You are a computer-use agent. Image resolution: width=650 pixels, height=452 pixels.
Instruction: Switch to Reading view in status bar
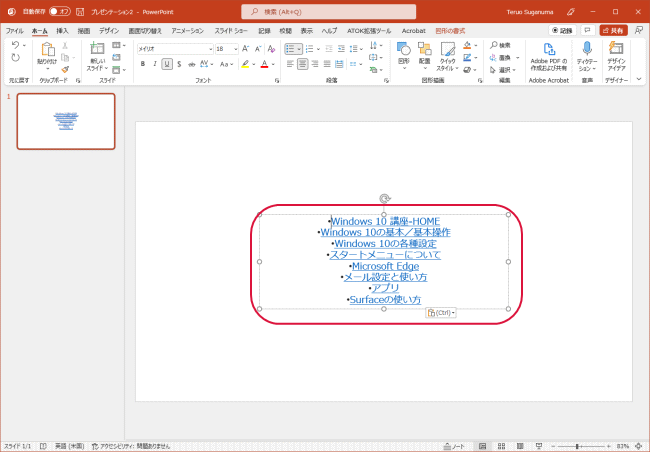(520, 446)
